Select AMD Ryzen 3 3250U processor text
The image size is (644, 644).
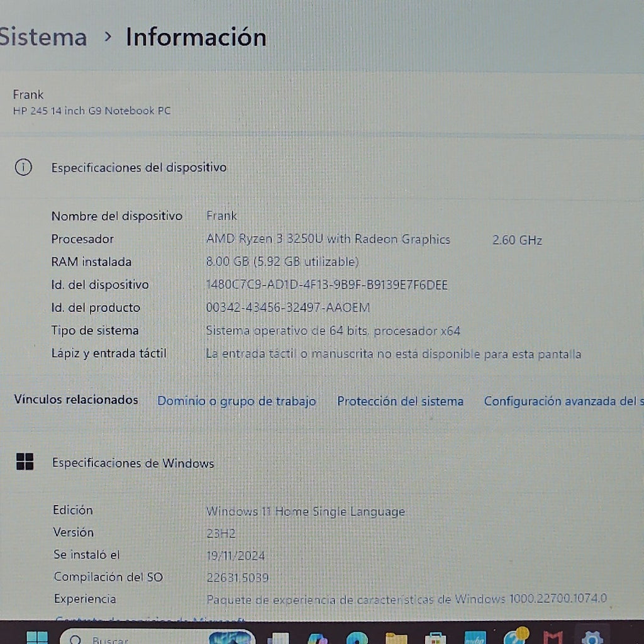point(328,239)
